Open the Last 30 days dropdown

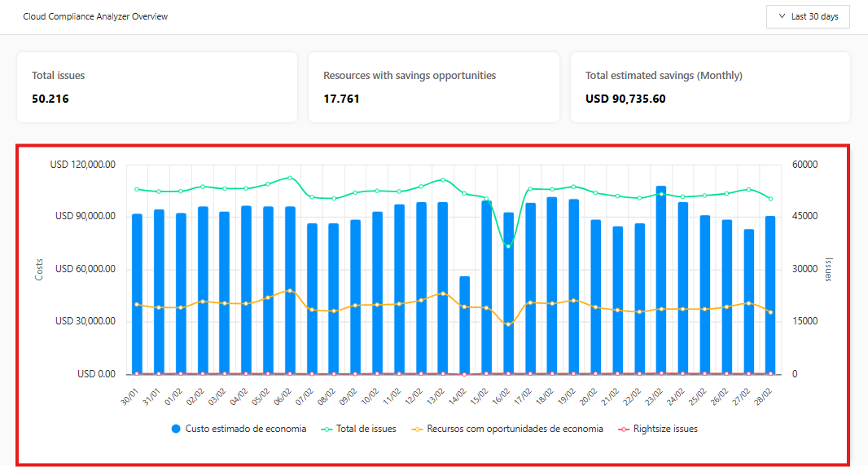pos(807,17)
